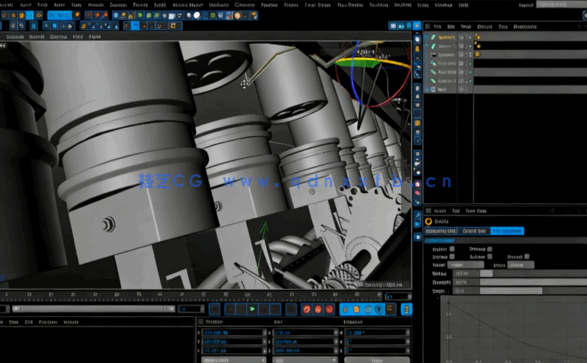Click the yellow Light icon at toolbar end
587x363 pixels.
[254, 15]
